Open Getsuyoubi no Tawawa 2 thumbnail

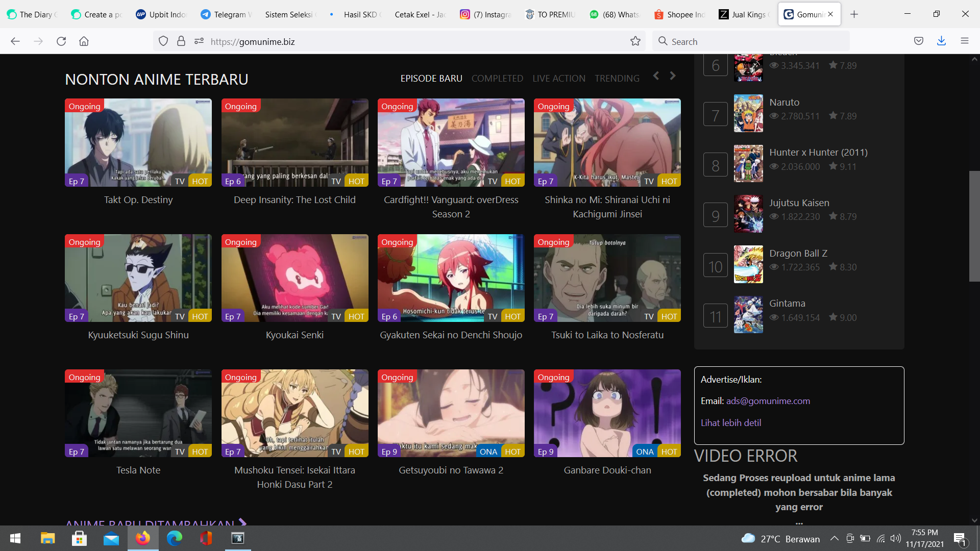(451, 413)
